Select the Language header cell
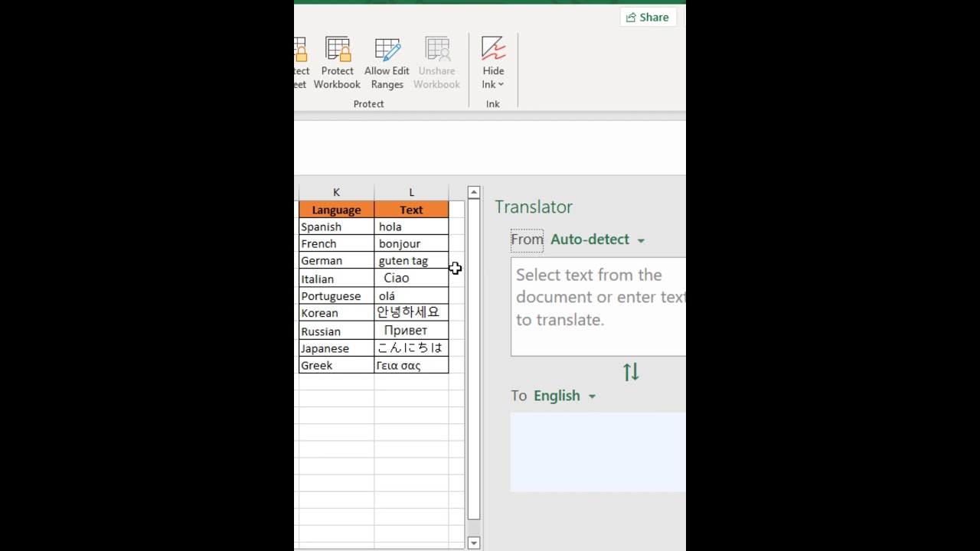 [336, 210]
